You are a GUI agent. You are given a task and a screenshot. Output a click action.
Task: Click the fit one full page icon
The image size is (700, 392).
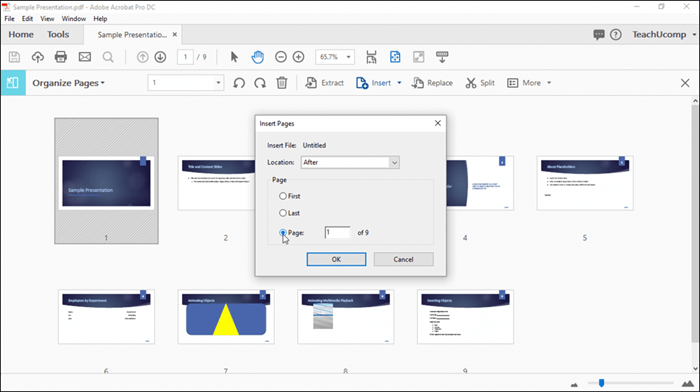(395, 57)
